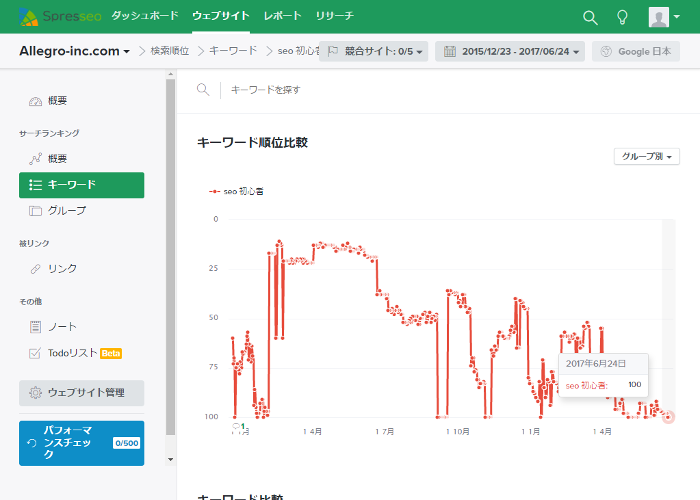
Task: Click the 検索順位 breadcrumb
Action: (170, 51)
